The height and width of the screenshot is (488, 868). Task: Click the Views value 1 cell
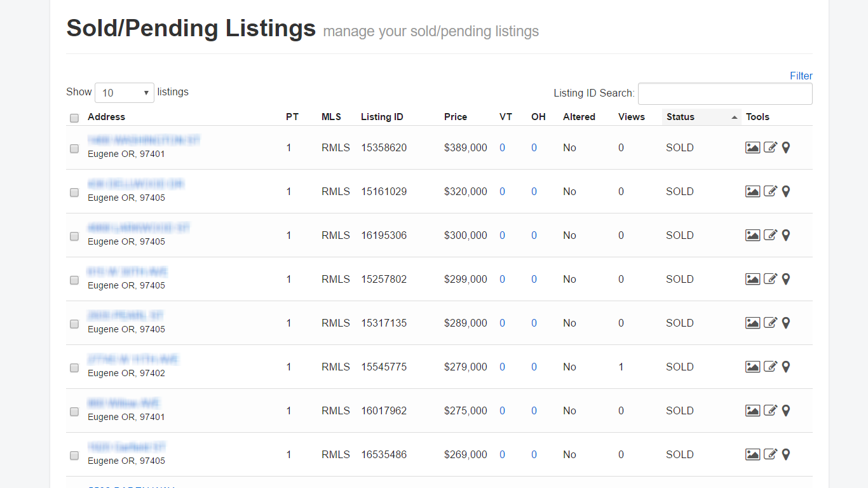pyautogui.click(x=621, y=367)
